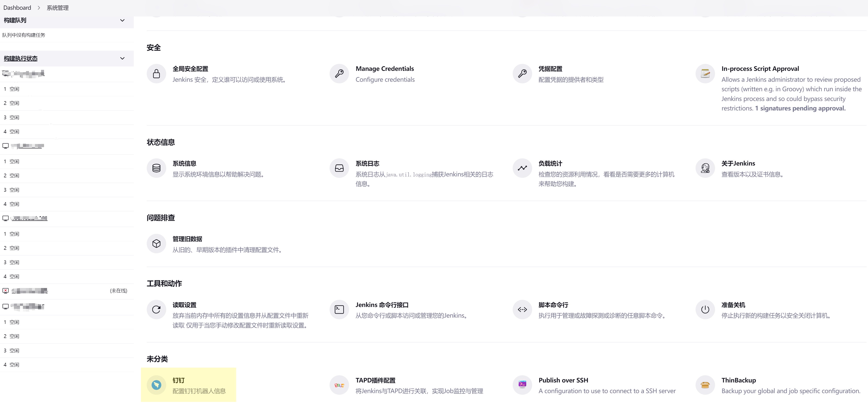This screenshot has width=868, height=407.
Task: Click the 系统信息 database icon
Action: point(156,168)
